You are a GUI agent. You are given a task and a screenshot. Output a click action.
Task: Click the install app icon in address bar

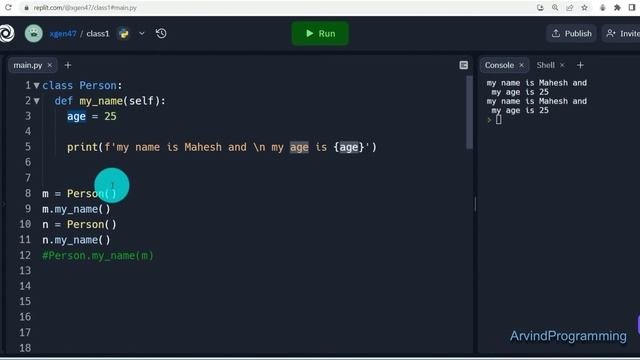pyautogui.click(x=540, y=7)
